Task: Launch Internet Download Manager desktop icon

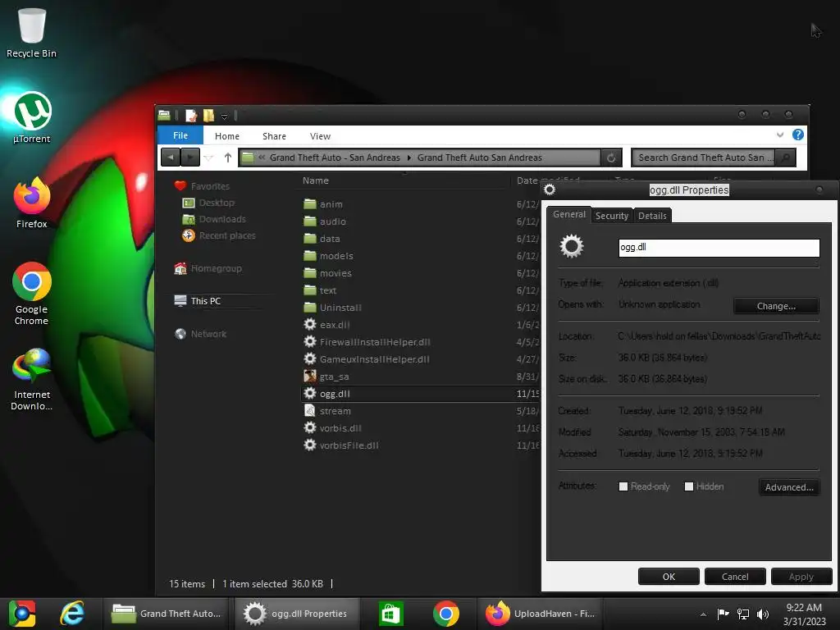Action: tap(32, 378)
